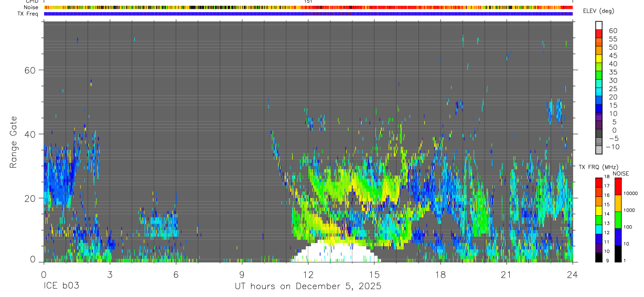Click the '10000' label on NOISE scale
This screenshot has width=644, height=297.
(x=631, y=193)
